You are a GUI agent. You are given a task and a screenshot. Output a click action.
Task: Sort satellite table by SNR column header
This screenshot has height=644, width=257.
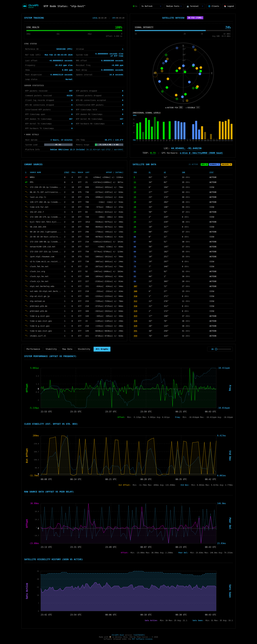[184, 172]
